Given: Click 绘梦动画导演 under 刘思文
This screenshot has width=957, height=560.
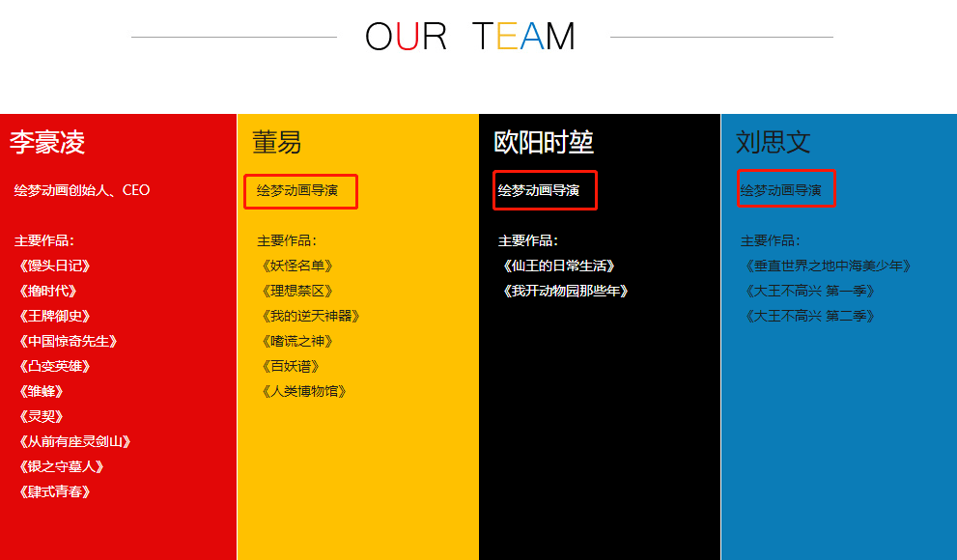Looking at the screenshot, I should click(780, 190).
